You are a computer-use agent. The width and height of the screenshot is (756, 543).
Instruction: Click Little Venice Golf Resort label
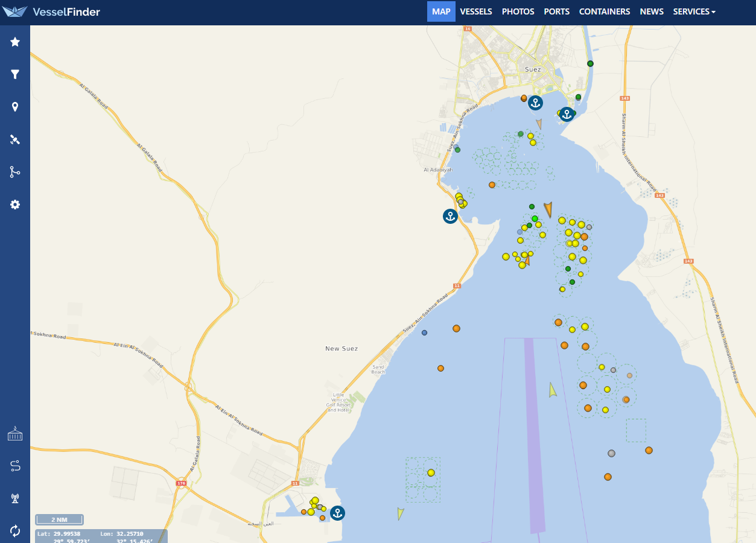tap(338, 402)
